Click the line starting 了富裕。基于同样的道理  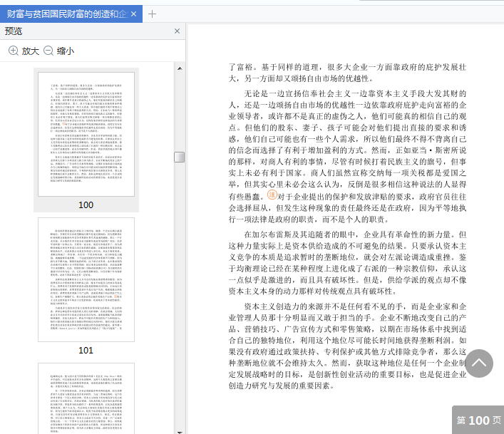pos(347,67)
